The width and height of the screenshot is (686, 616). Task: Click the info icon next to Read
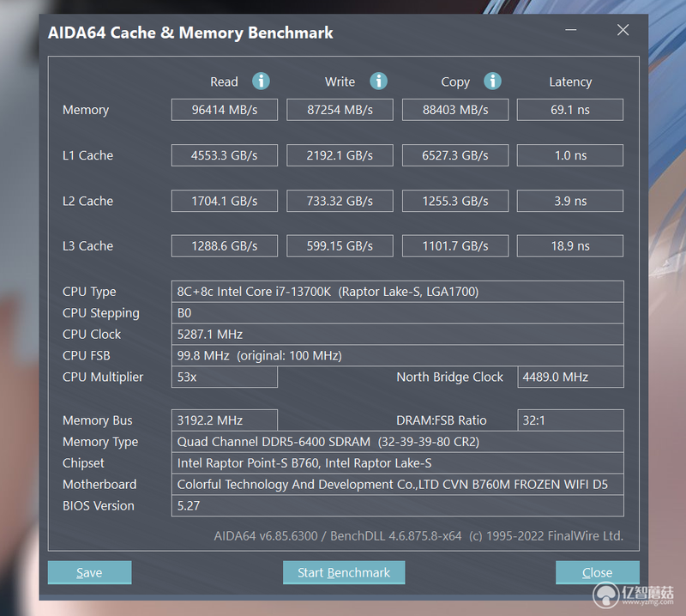pos(261,81)
